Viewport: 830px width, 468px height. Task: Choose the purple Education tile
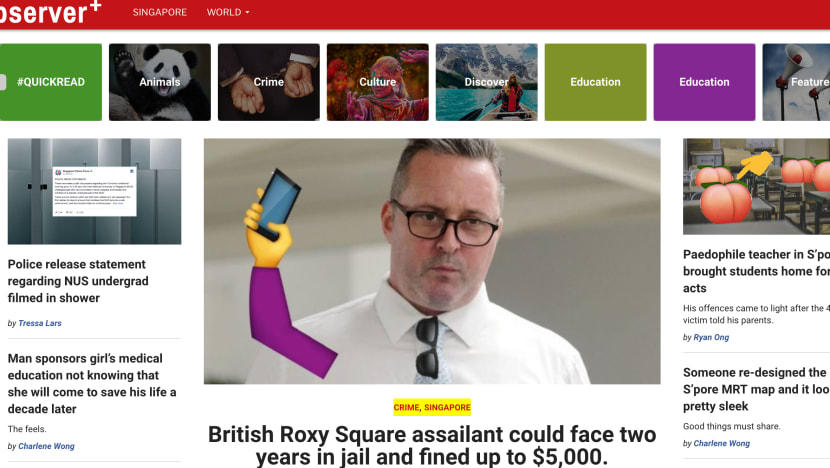705,82
